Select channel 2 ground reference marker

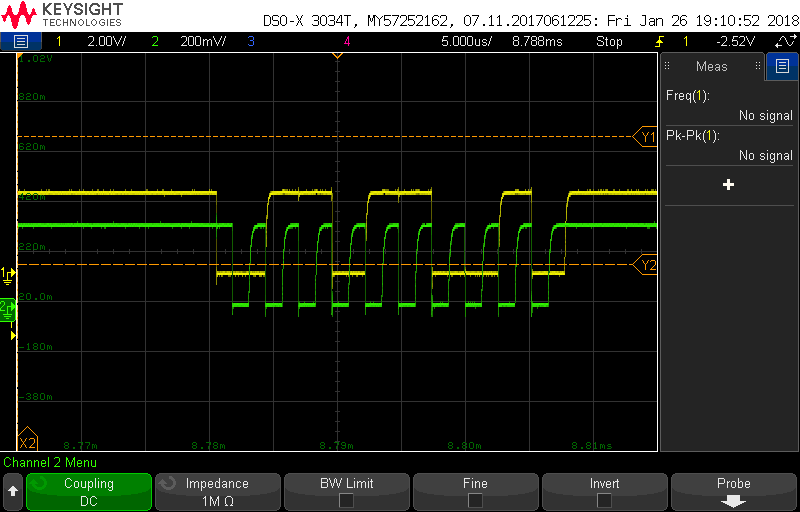8,310
